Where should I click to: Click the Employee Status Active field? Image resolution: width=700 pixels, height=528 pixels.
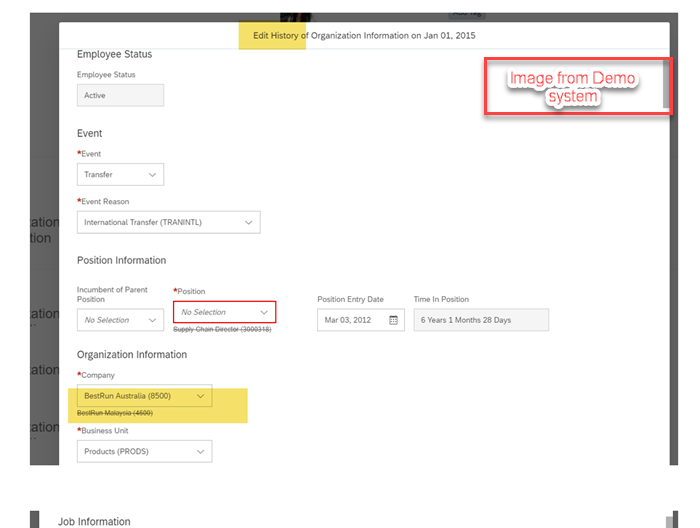(120, 96)
